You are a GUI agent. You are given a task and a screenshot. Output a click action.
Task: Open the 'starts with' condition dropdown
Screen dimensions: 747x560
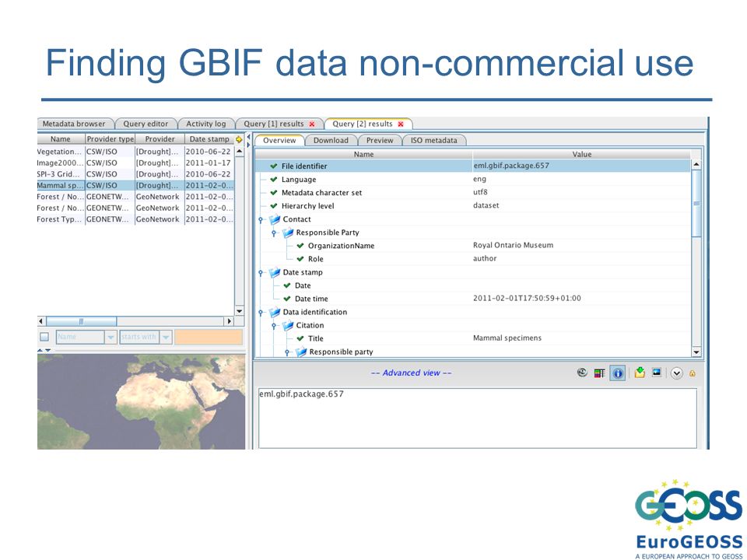pos(166,337)
